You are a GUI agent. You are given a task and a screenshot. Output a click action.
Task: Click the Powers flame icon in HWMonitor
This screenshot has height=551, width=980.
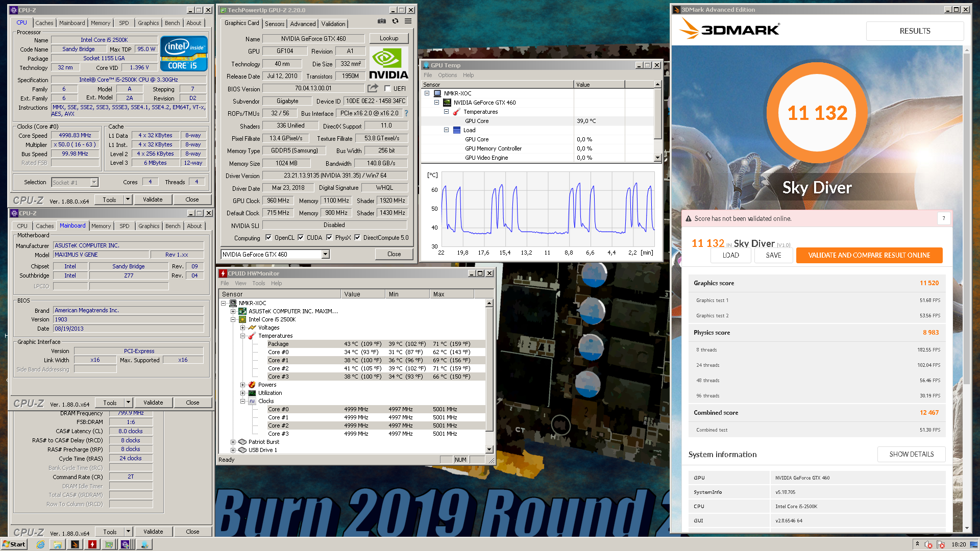point(252,385)
